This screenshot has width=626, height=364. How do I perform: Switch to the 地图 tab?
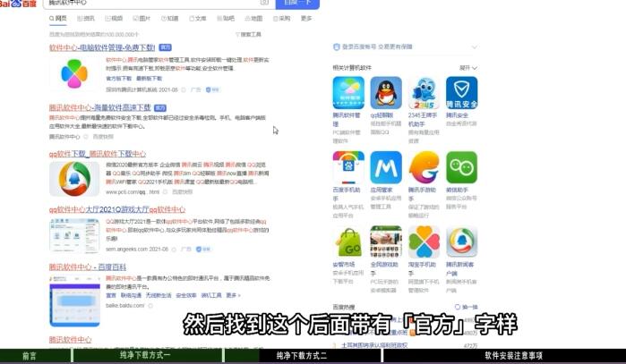(x=253, y=19)
